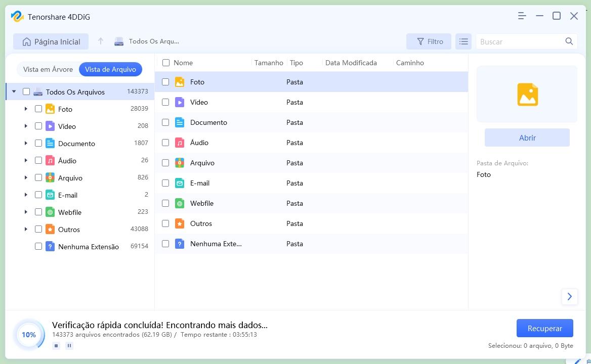Click the next arrow in preview panel
This screenshot has height=364, width=591.
click(x=569, y=297)
